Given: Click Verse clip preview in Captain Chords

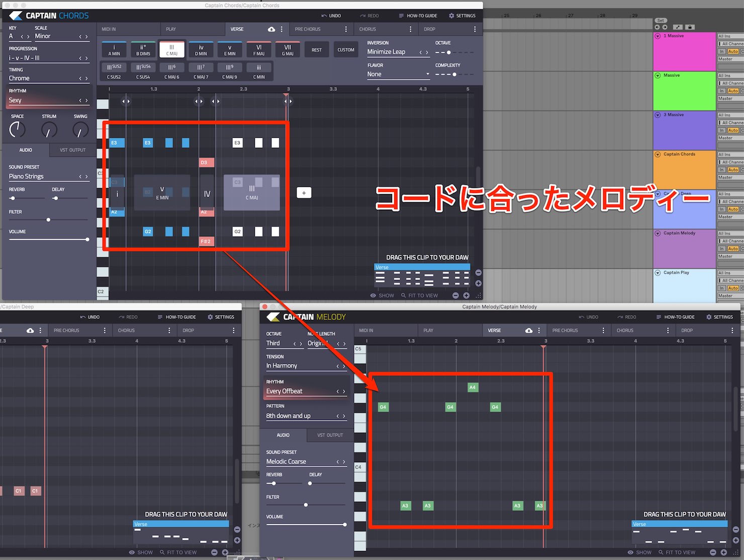Looking at the screenshot, I should coord(422,275).
